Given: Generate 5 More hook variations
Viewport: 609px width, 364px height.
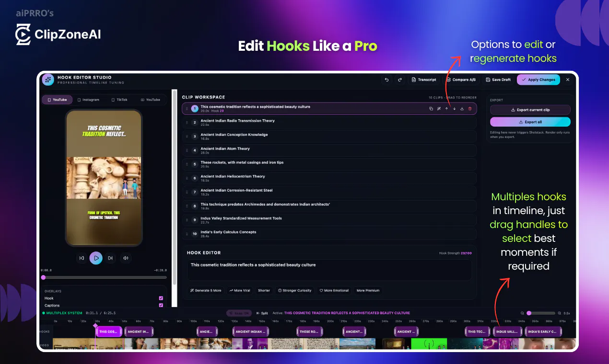Looking at the screenshot, I should [x=206, y=290].
